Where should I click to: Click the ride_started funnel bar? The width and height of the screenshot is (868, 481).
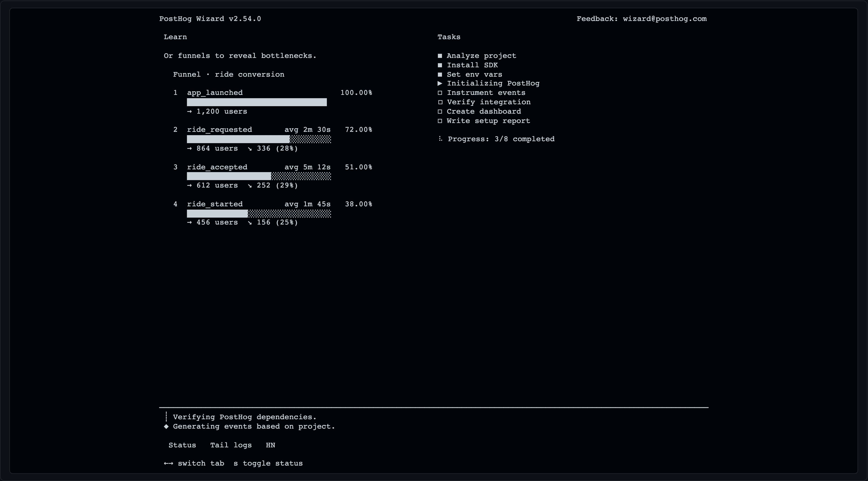tap(259, 213)
